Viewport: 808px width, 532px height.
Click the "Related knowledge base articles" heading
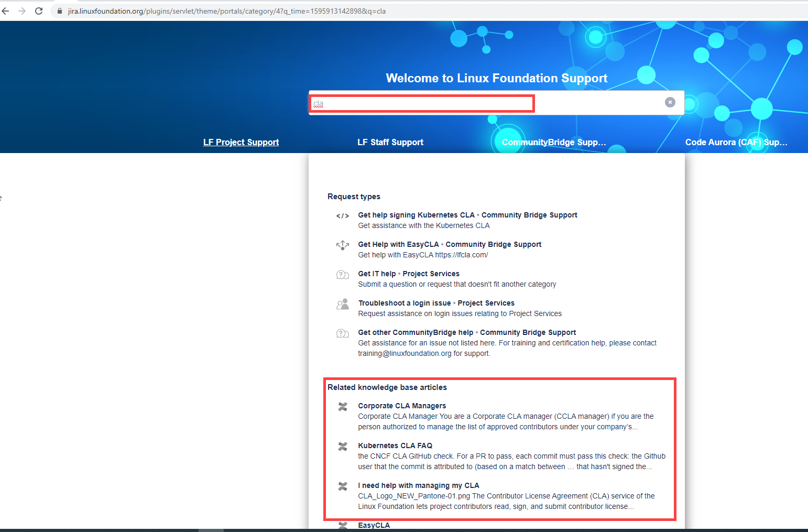(x=387, y=387)
